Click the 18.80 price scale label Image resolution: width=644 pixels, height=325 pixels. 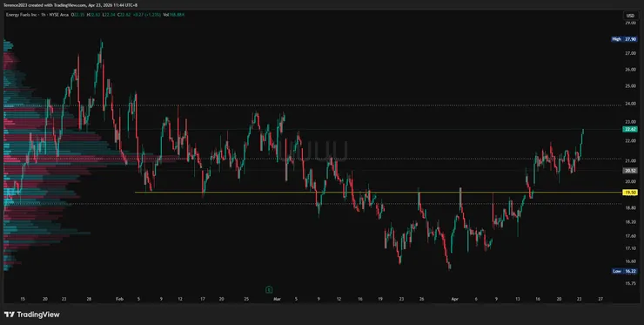[630, 208]
